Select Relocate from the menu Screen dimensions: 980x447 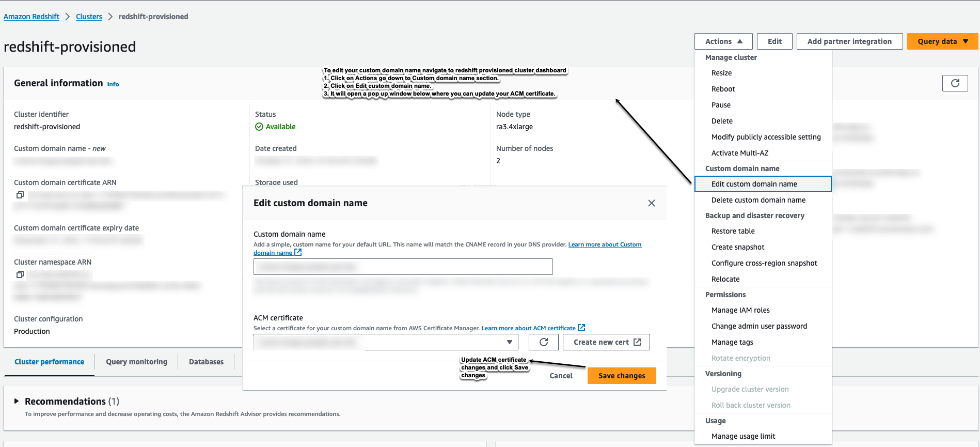click(763, 279)
